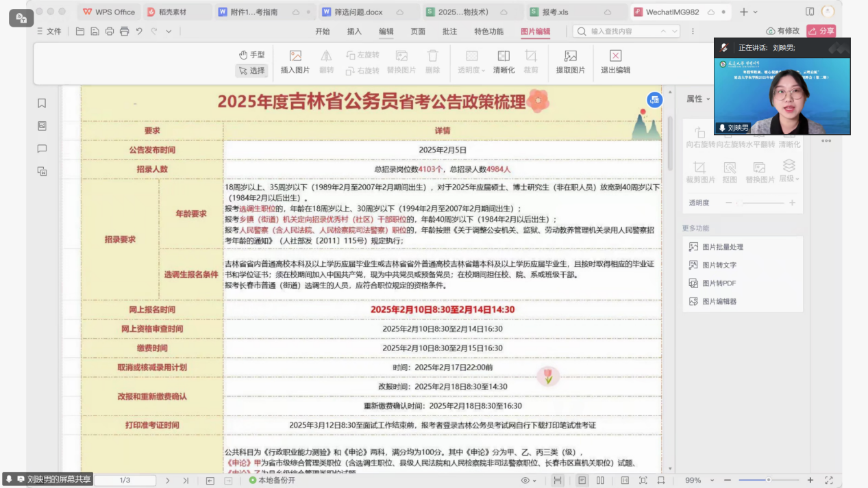Click 裁剪图片 crop tool in properties panel

[699, 172]
